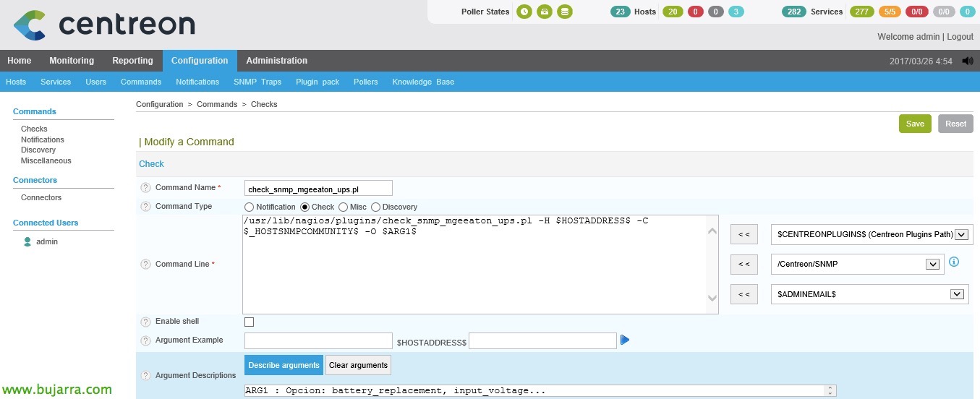Click the poller database status icon
Screen dimensions: 980x399
(564, 12)
